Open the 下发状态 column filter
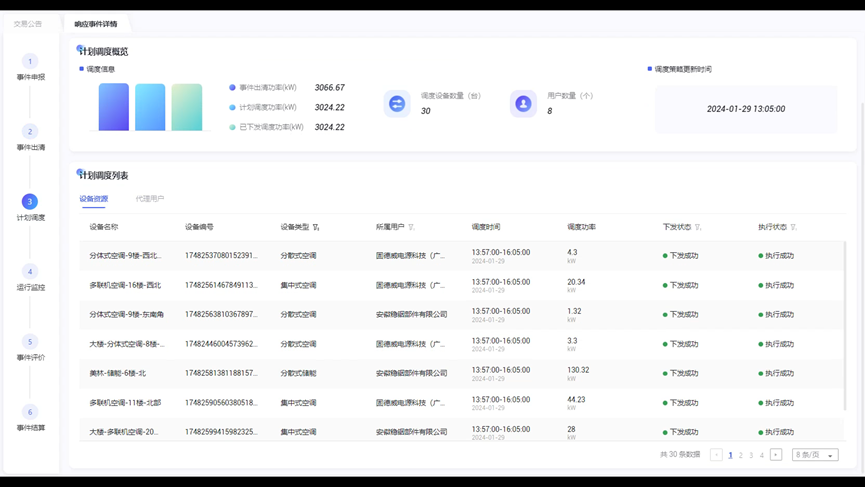 pyautogui.click(x=698, y=227)
